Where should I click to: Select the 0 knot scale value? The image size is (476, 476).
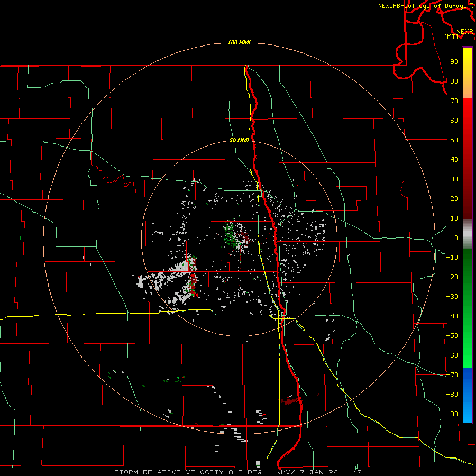(456, 238)
